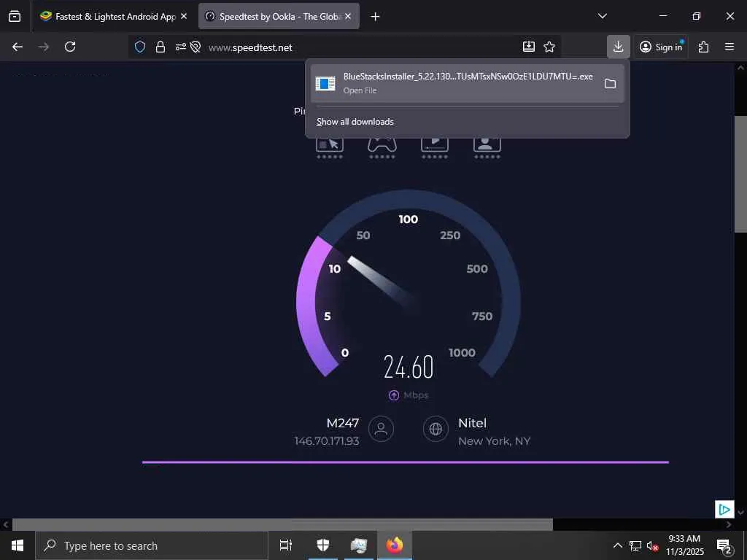This screenshot has height=560, width=747.
Task: Click the Type here to search box
Action: point(152,545)
